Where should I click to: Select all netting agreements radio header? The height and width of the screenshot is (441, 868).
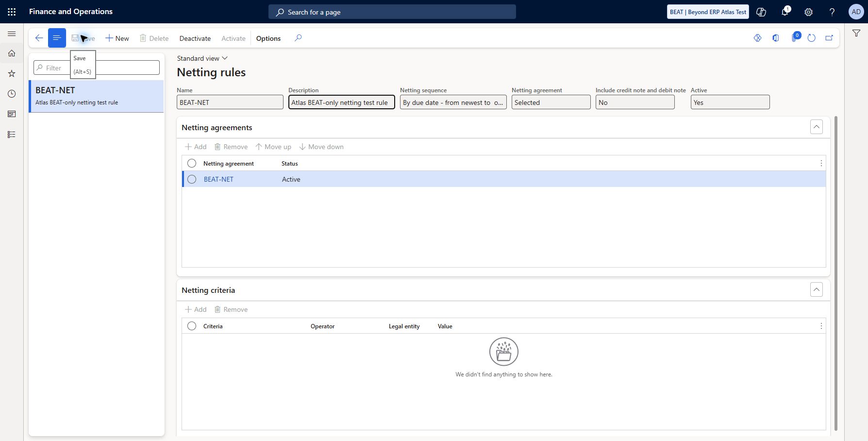click(192, 163)
